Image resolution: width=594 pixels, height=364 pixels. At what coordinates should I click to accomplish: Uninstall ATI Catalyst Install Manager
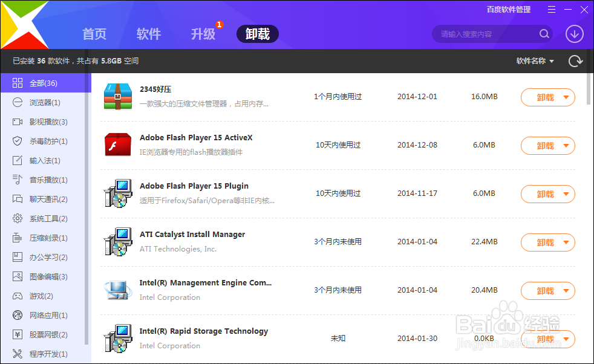tap(545, 242)
